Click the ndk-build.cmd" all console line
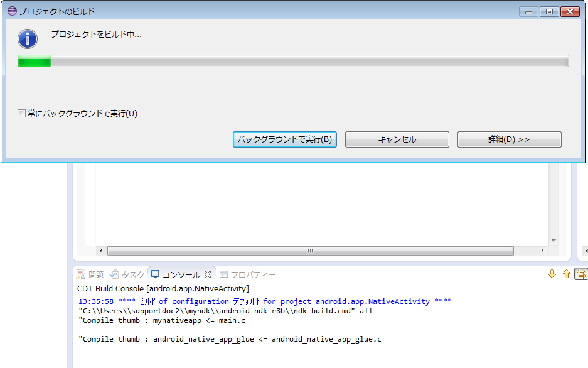The height and width of the screenshot is (368, 588). coord(225,311)
